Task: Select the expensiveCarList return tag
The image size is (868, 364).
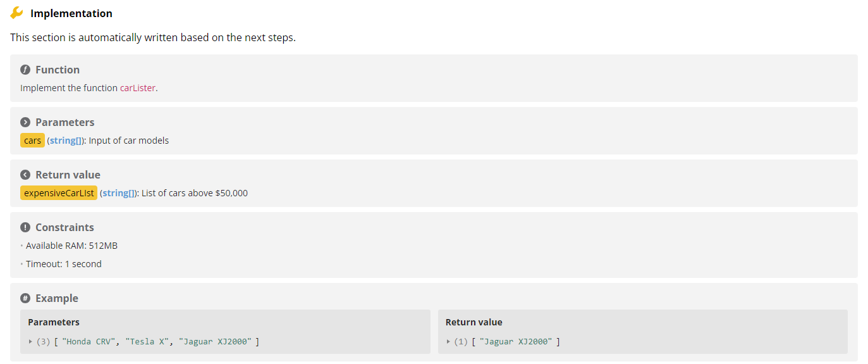Action: pos(59,193)
